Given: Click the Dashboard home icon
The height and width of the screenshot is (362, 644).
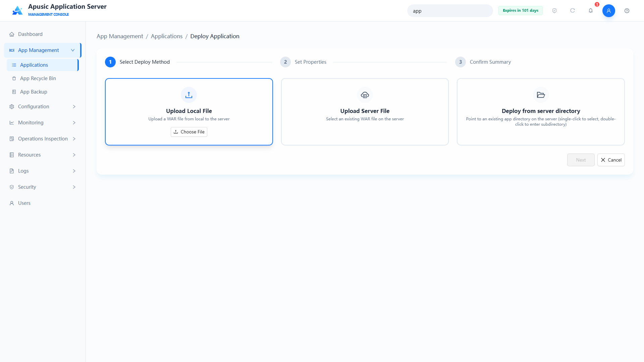Looking at the screenshot, I should pos(12,34).
